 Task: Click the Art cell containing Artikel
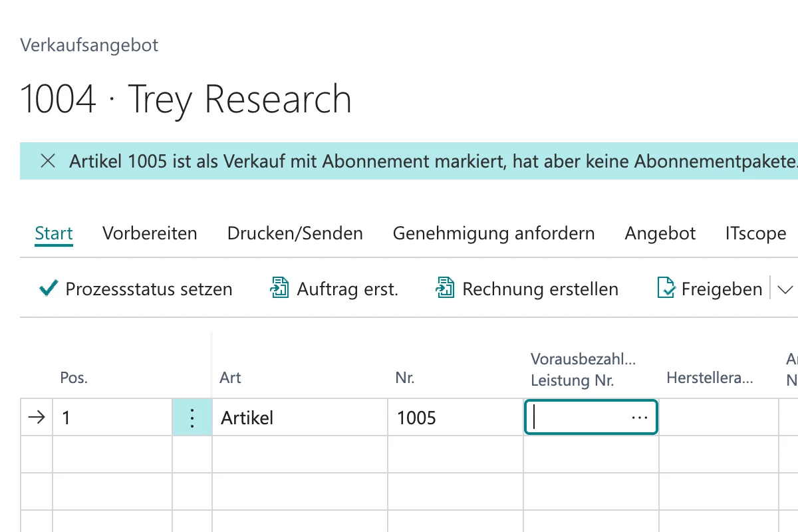point(300,418)
